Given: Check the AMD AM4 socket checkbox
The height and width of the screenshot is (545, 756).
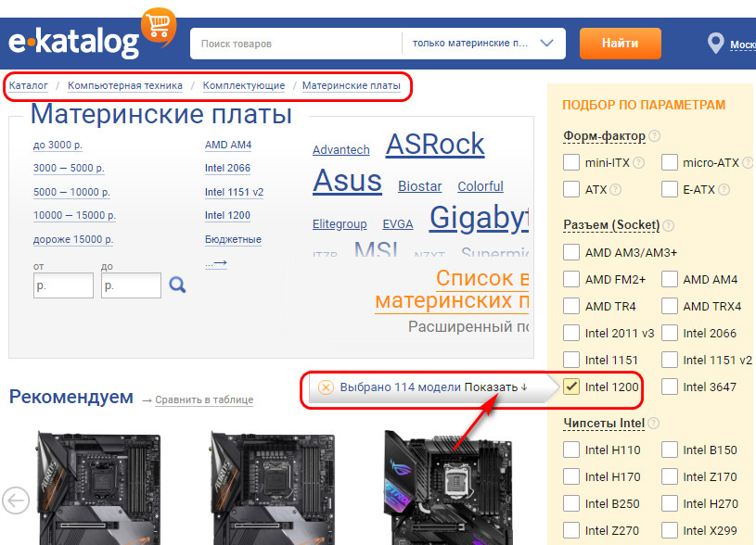Looking at the screenshot, I should 670,279.
